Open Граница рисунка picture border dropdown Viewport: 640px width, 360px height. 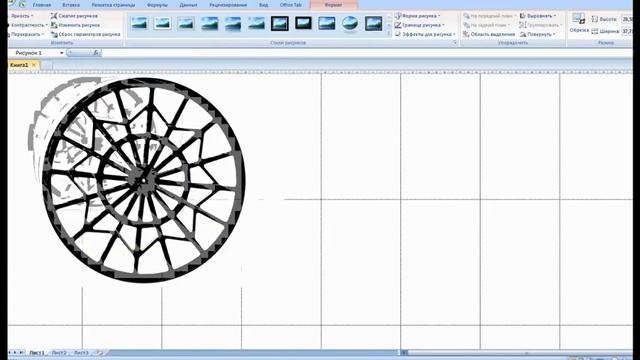pos(420,25)
